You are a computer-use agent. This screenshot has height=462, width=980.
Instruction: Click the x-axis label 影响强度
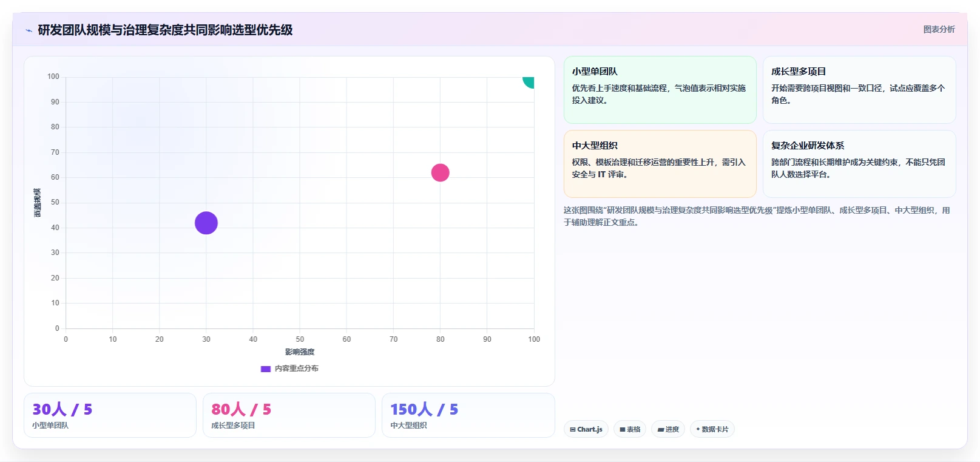[x=300, y=352]
